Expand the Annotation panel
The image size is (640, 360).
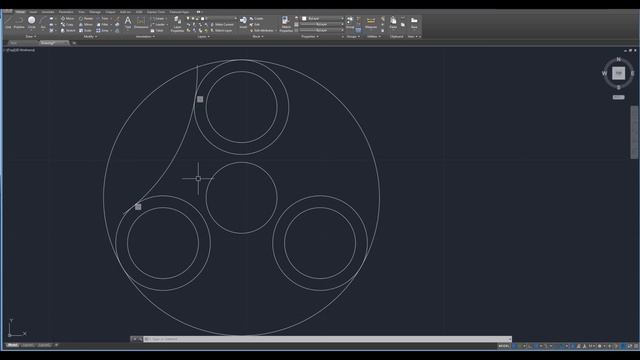(145, 36)
